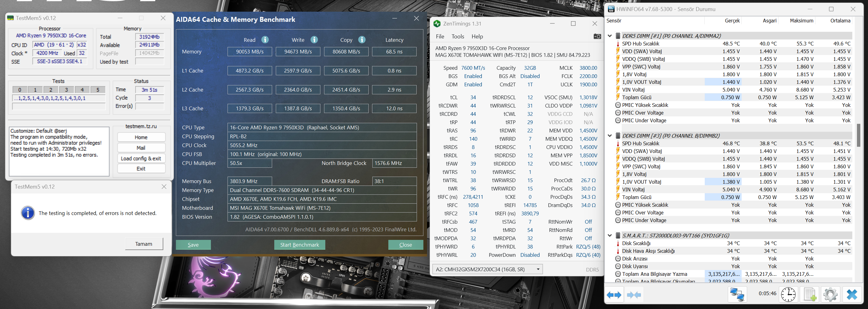Click lightning icon of DIMM #3 VPP (SWC) Voltaj

[618, 166]
